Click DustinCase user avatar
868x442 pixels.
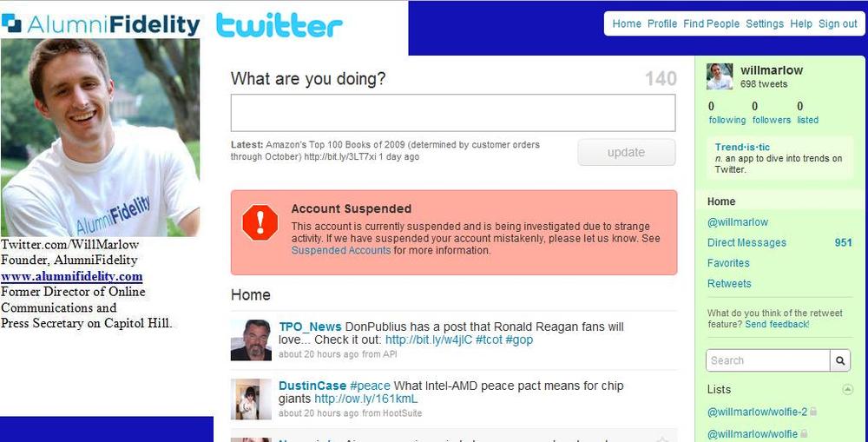tap(251, 399)
